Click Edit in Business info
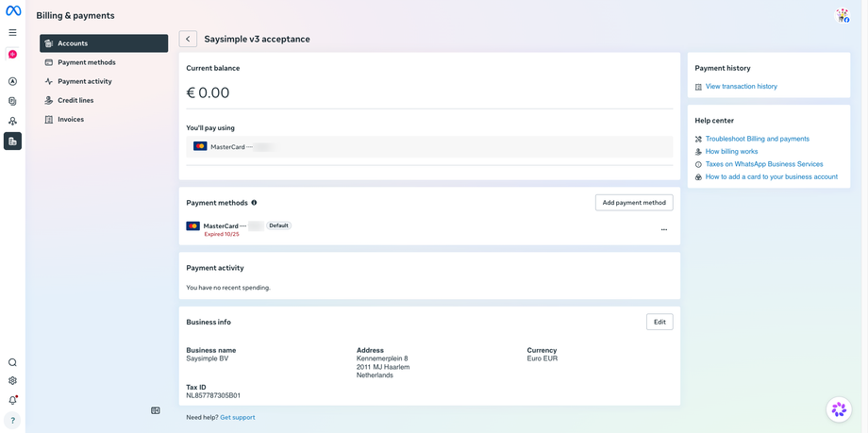Viewport: 868px width, 433px height. [659, 322]
